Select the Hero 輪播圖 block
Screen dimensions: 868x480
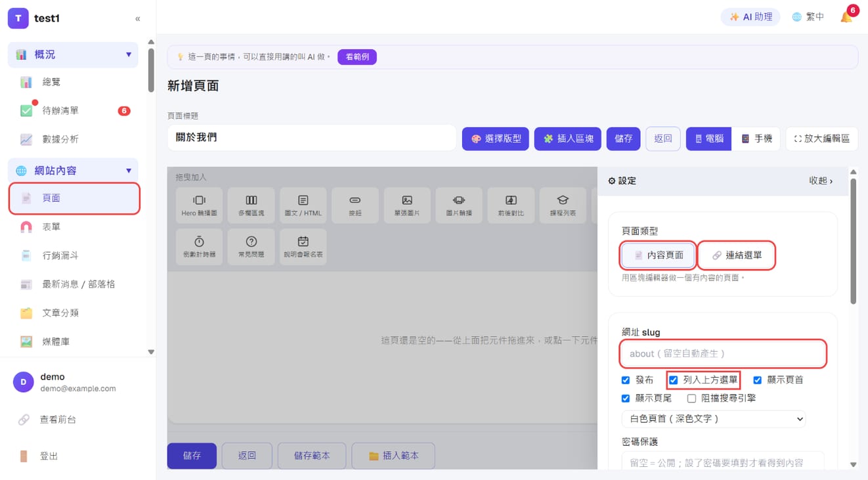click(199, 206)
